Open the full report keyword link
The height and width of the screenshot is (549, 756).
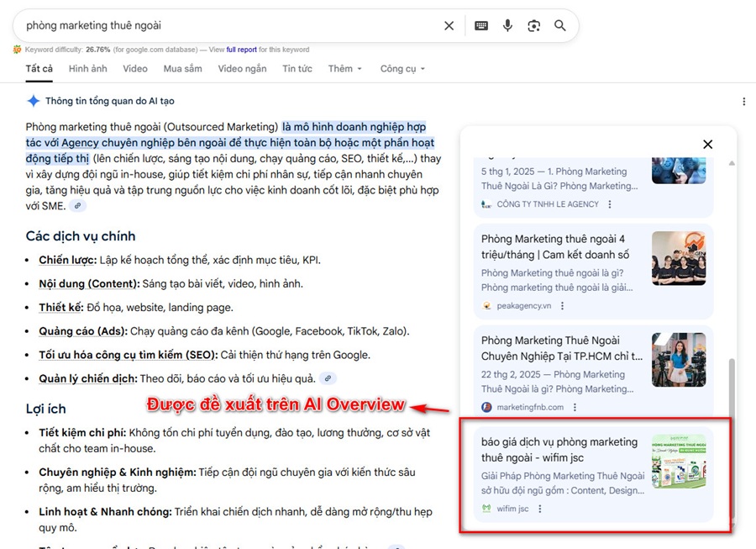pos(242,50)
